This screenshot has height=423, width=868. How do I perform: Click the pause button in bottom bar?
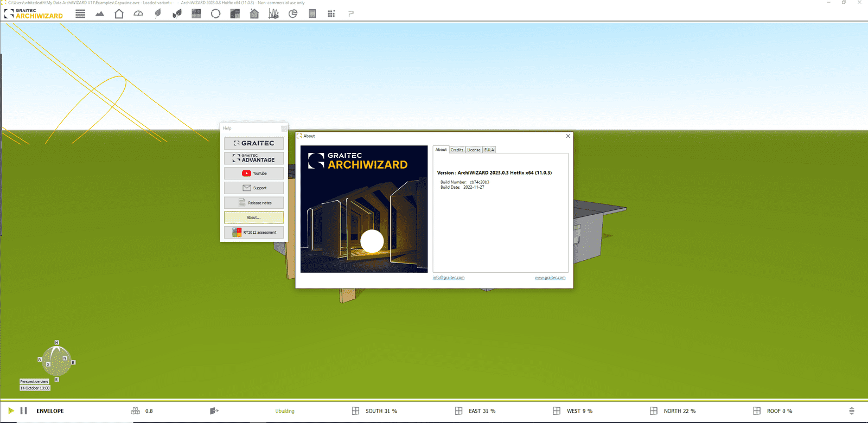24,411
